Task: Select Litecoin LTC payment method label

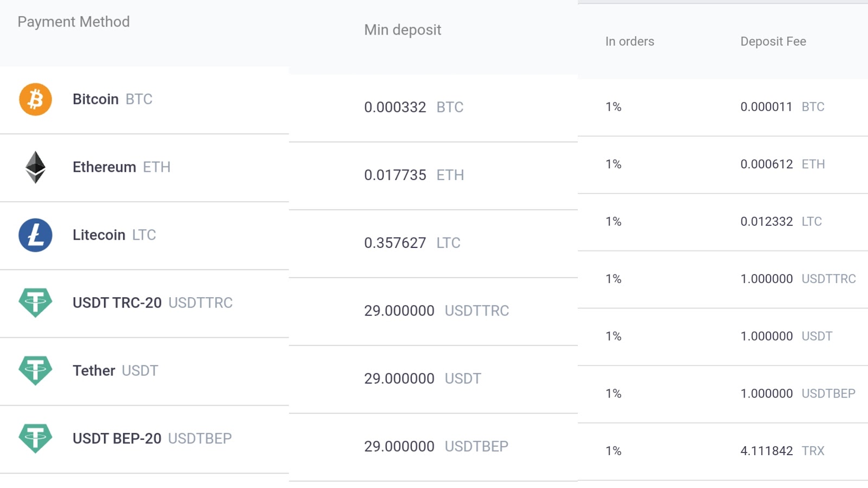Action: (x=114, y=235)
